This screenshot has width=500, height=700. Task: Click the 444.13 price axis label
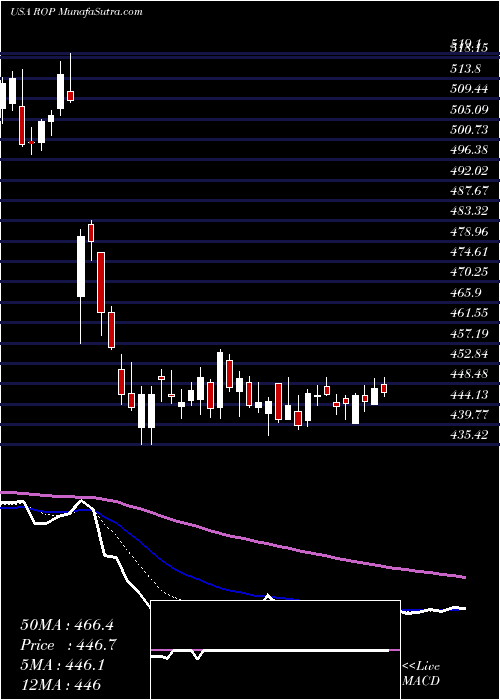[x=468, y=396]
